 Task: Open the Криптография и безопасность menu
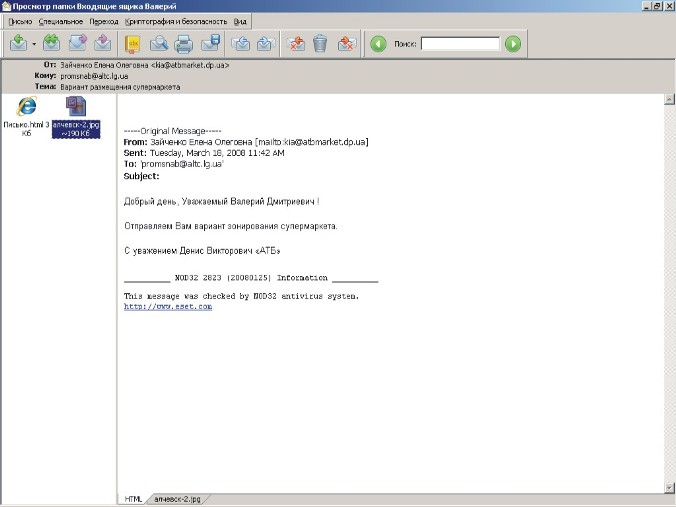point(176,22)
